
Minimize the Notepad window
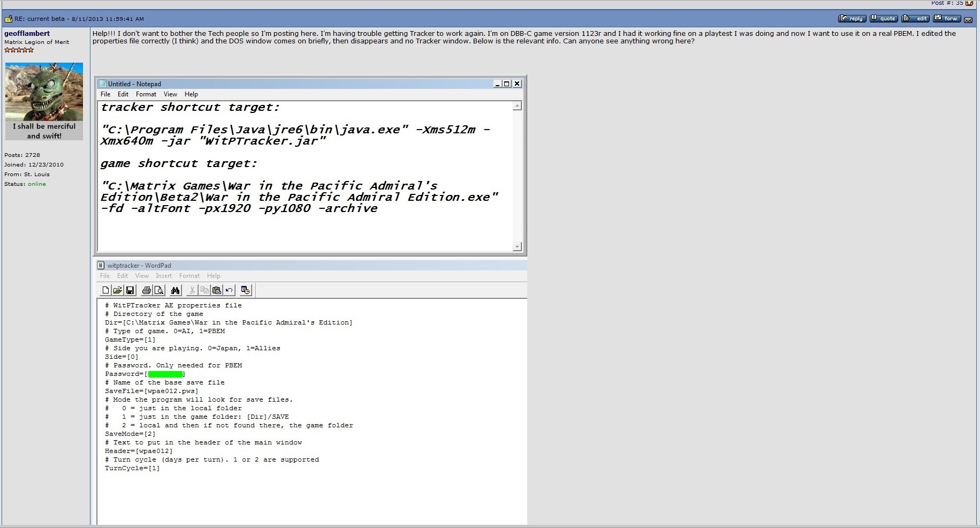(x=497, y=84)
